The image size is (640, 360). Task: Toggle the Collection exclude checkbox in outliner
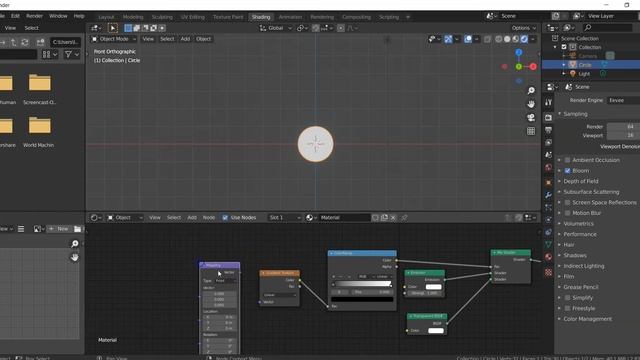(564, 47)
